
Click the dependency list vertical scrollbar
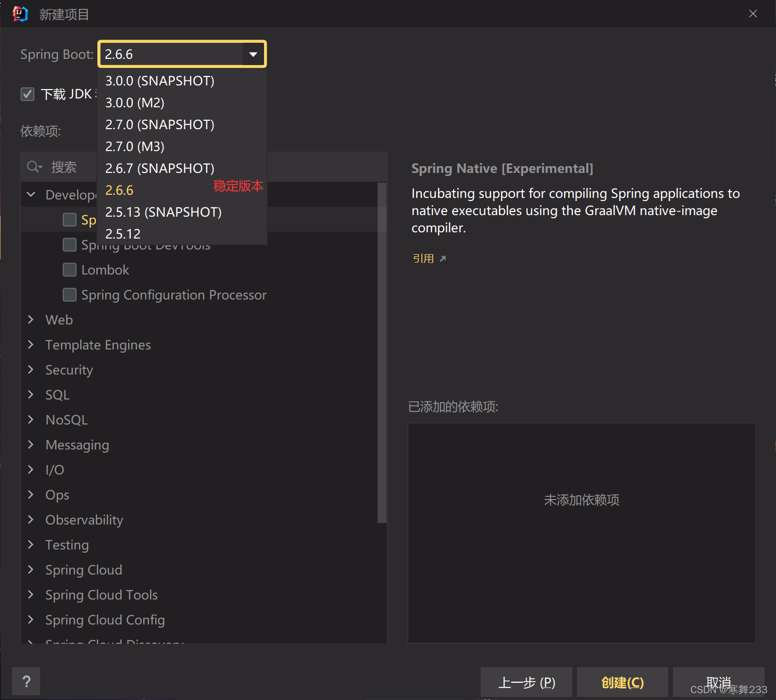382,353
